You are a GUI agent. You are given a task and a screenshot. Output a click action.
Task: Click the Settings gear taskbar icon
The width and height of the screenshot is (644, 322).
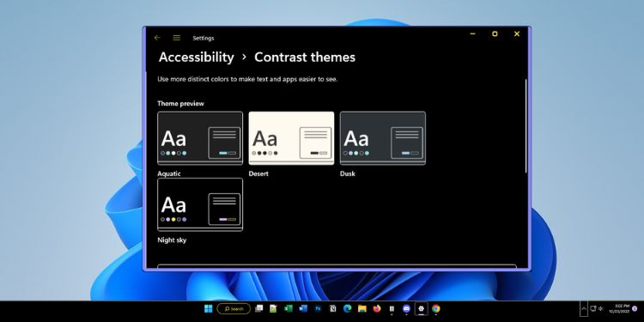[x=422, y=308]
